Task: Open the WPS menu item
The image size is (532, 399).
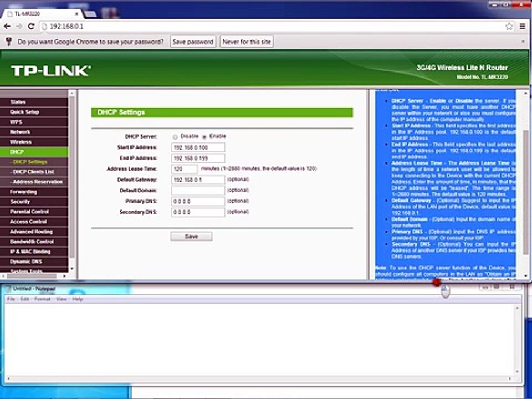Action: pos(34,122)
